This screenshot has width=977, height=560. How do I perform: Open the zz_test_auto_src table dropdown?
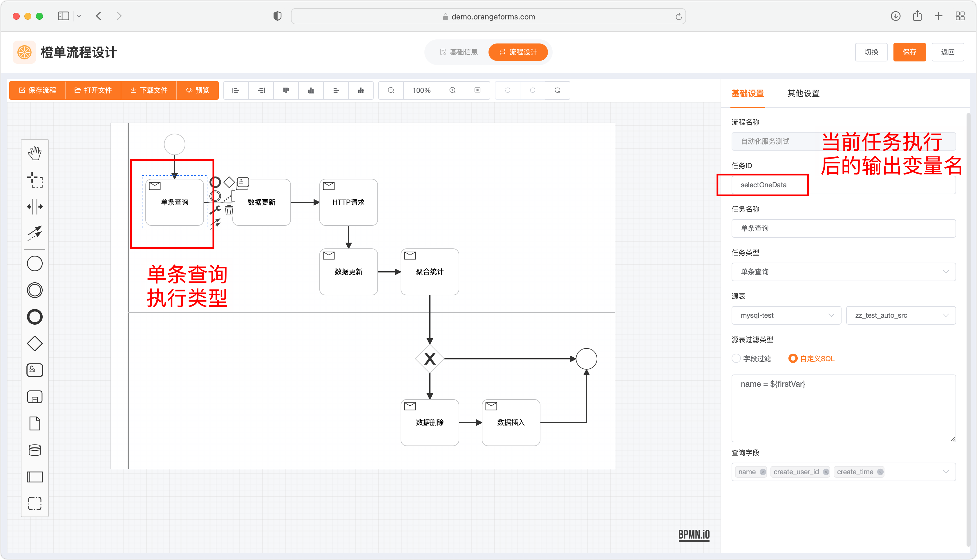[901, 315]
